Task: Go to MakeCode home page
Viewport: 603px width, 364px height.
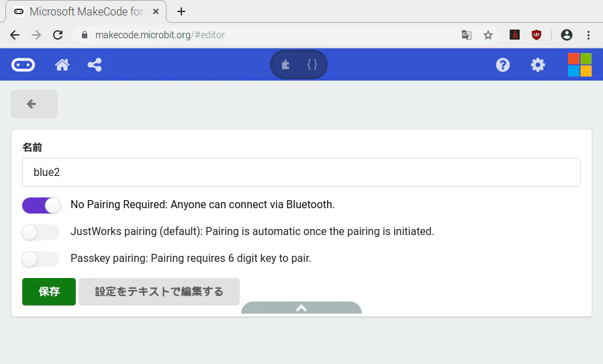Action: point(62,64)
